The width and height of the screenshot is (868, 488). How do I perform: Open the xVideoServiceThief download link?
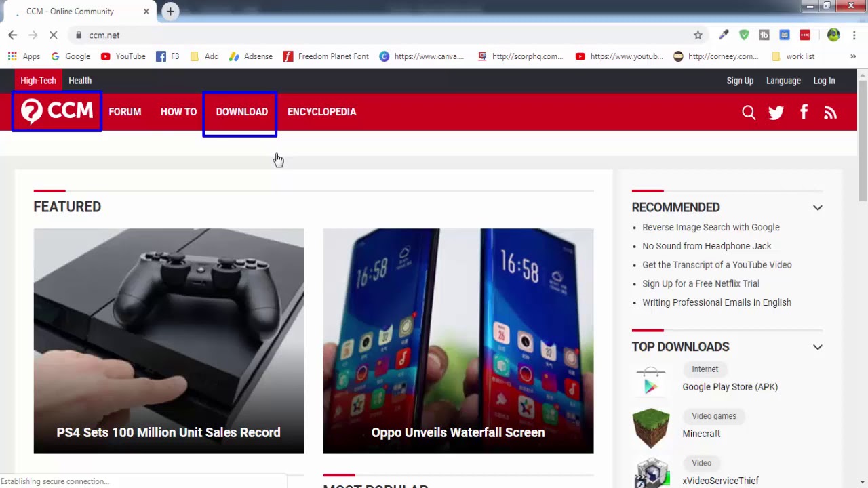720,481
